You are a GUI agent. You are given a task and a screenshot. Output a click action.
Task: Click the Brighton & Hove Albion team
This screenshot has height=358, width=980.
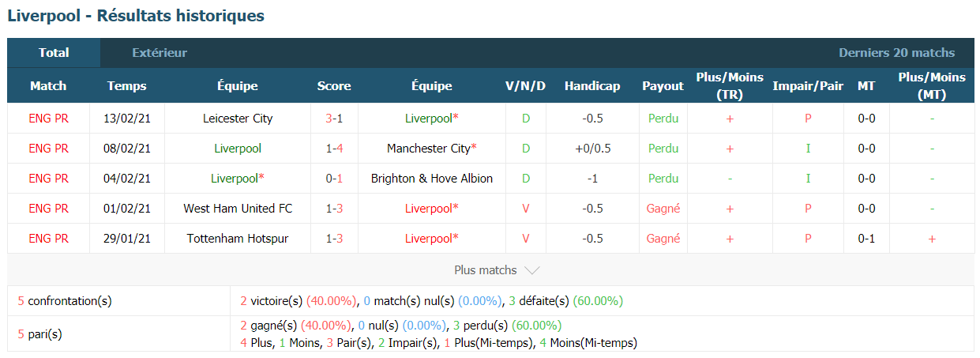point(432,179)
